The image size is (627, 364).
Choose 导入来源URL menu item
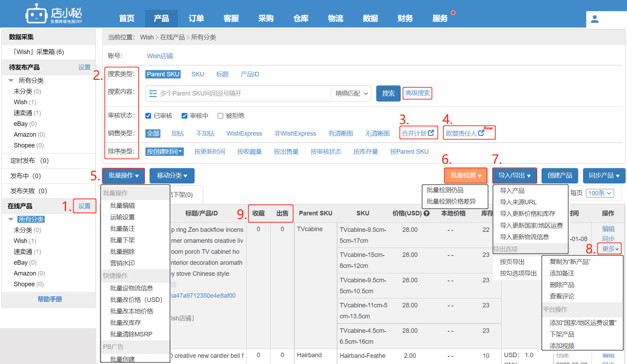pyautogui.click(x=518, y=202)
